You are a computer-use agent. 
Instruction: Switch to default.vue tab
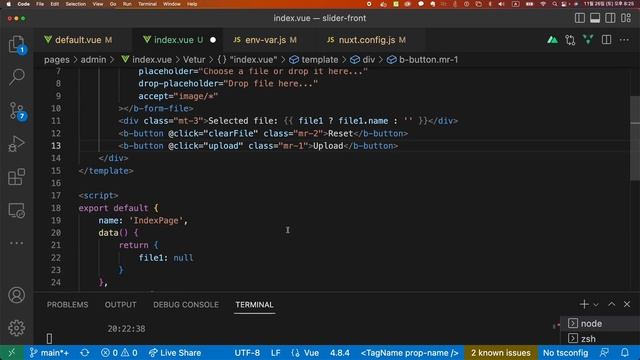78,40
